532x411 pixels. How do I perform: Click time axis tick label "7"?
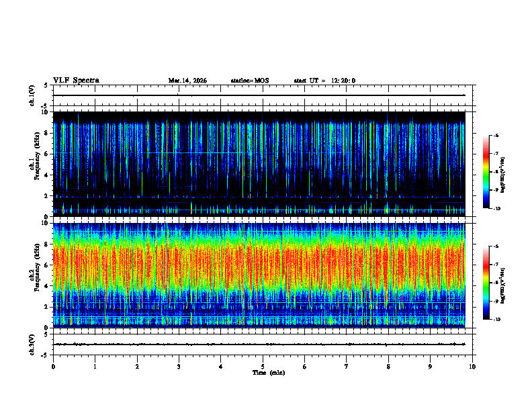click(347, 367)
